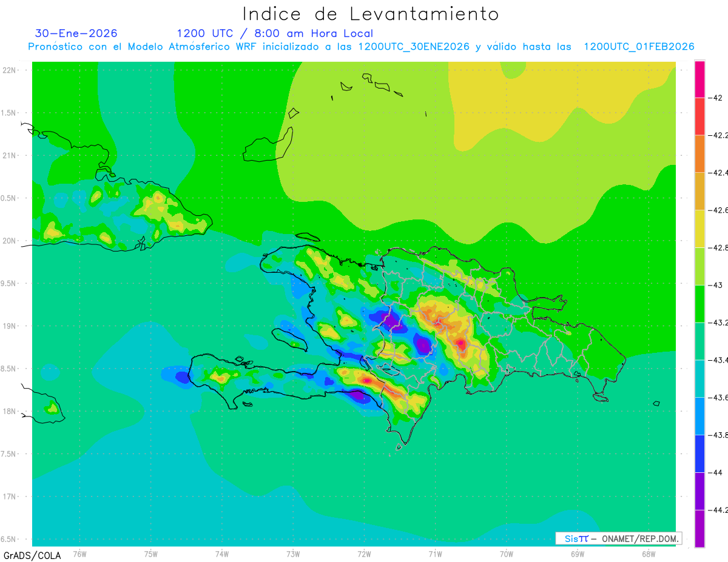Click the '74W' longitude label
Viewport: 728px width, 562px height.
pos(222,554)
